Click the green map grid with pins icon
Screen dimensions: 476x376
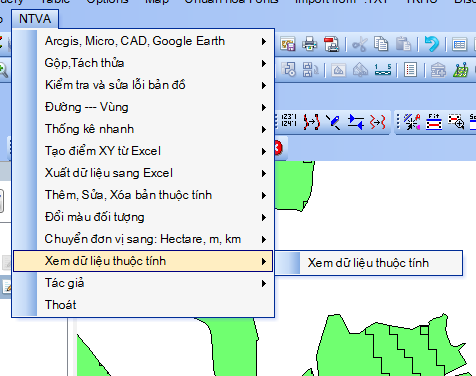pos(461,70)
